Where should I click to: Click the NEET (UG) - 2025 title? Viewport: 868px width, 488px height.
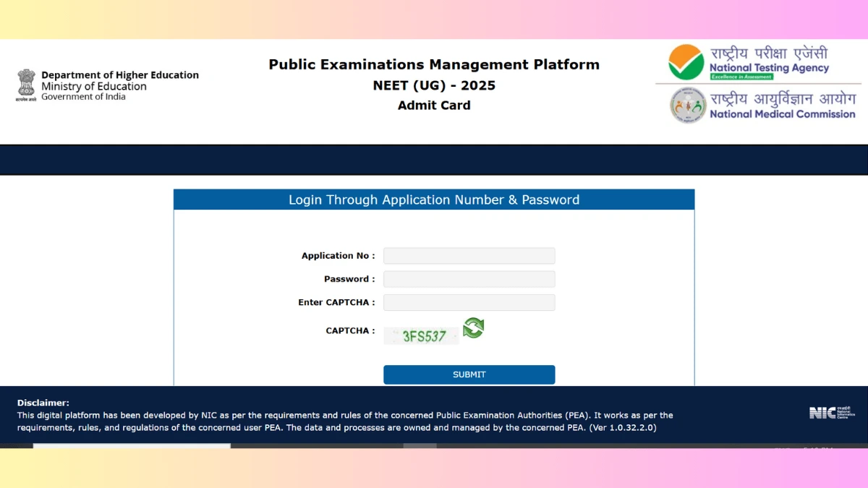(434, 85)
